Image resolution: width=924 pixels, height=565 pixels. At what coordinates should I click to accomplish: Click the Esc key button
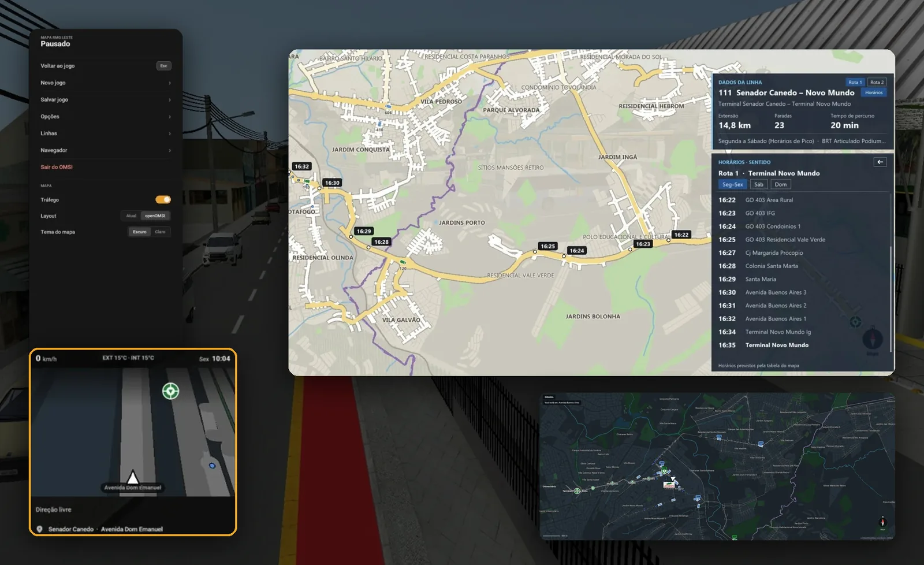click(x=163, y=66)
